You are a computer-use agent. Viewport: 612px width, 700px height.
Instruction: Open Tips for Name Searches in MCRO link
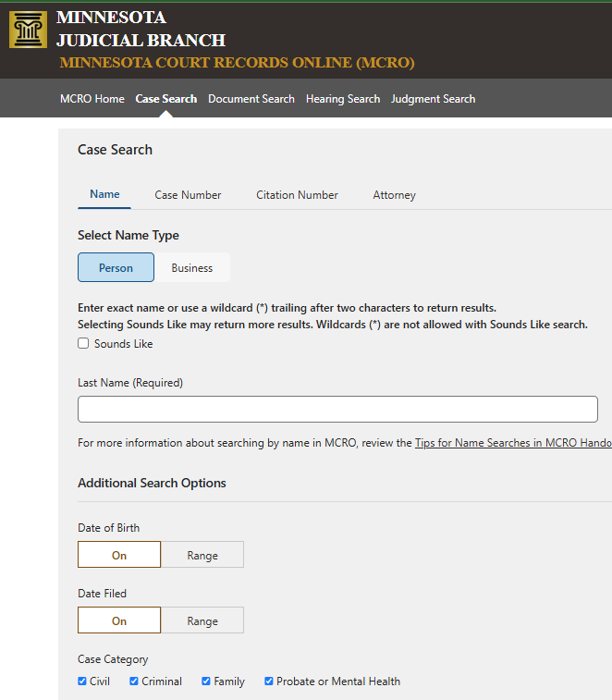pos(513,443)
